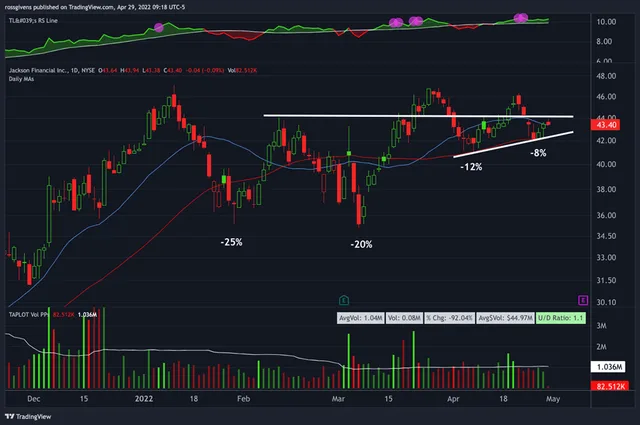Screen dimensions: 640x425
Task: Select the red 43.40 current price label
Action: pyautogui.click(x=606, y=125)
